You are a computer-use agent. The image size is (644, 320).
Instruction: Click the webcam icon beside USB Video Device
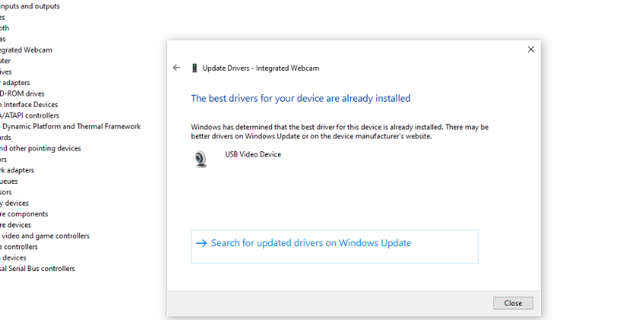click(201, 159)
